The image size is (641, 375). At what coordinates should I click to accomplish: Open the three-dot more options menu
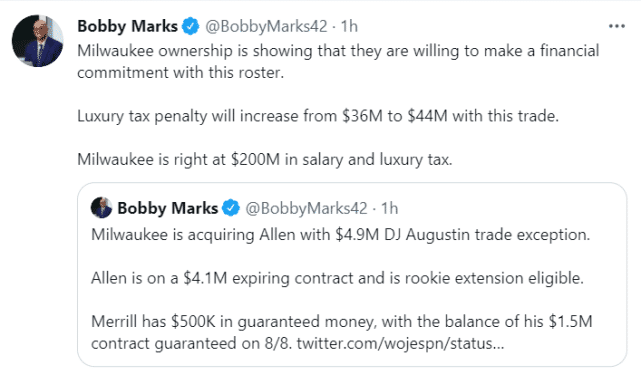pyautogui.click(x=616, y=26)
